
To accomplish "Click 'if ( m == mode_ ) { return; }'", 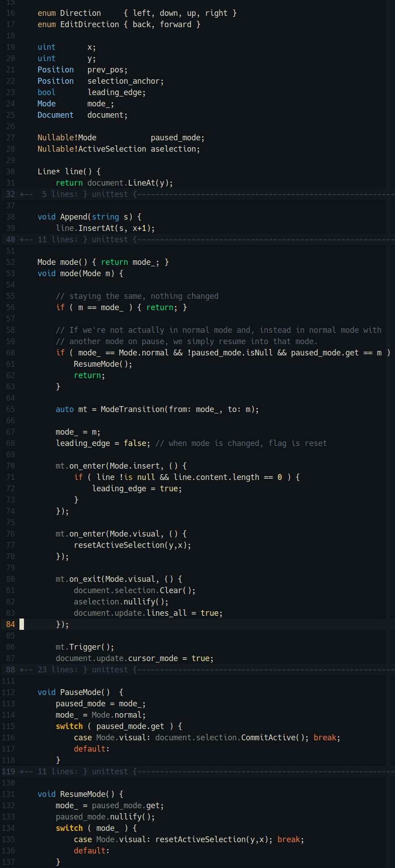I will point(121,307).
